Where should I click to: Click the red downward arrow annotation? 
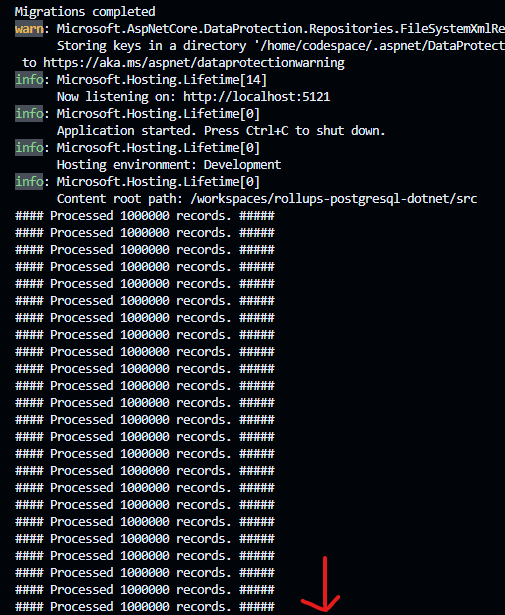pyautogui.click(x=322, y=584)
